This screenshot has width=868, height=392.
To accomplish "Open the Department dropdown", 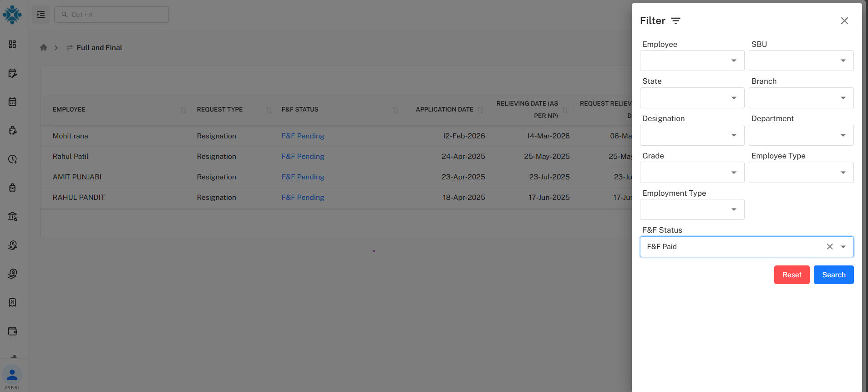I will tap(801, 135).
